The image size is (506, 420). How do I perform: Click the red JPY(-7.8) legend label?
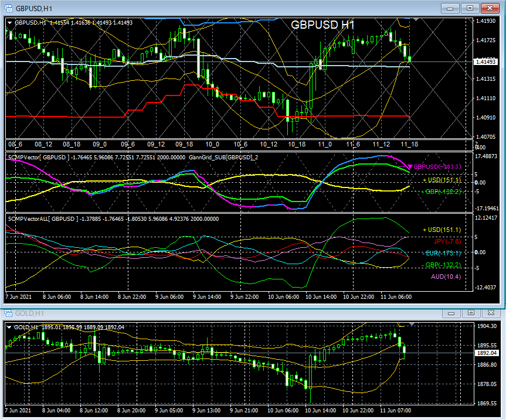coord(447,241)
